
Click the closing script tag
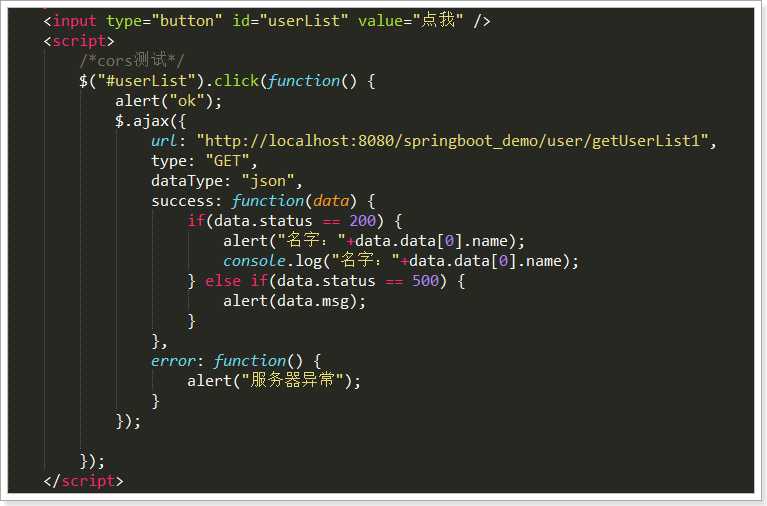point(83,481)
